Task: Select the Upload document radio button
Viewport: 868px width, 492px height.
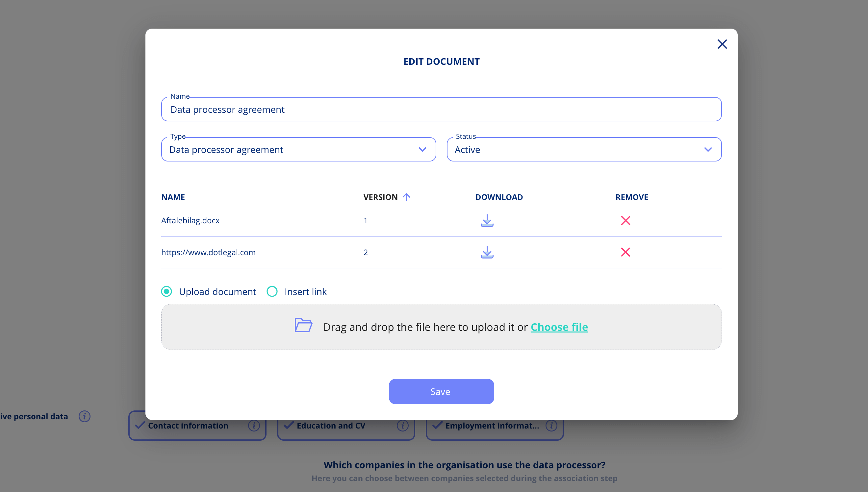Action: coord(166,291)
